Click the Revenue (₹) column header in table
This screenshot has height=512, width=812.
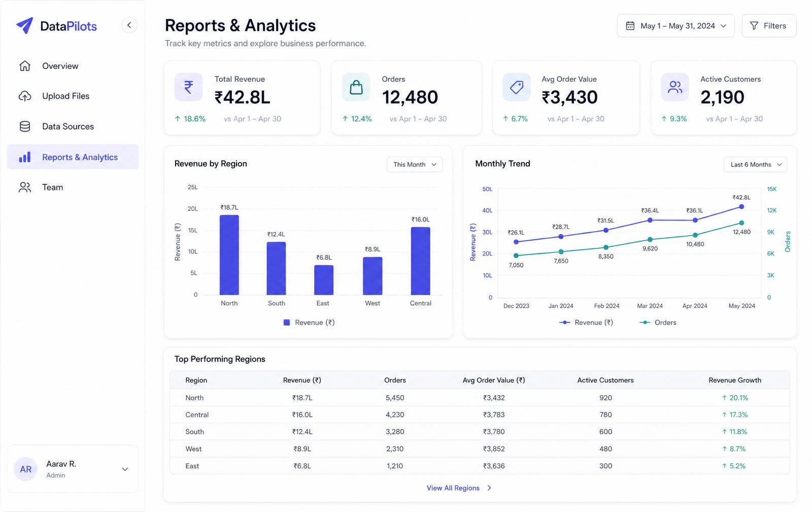pos(302,380)
